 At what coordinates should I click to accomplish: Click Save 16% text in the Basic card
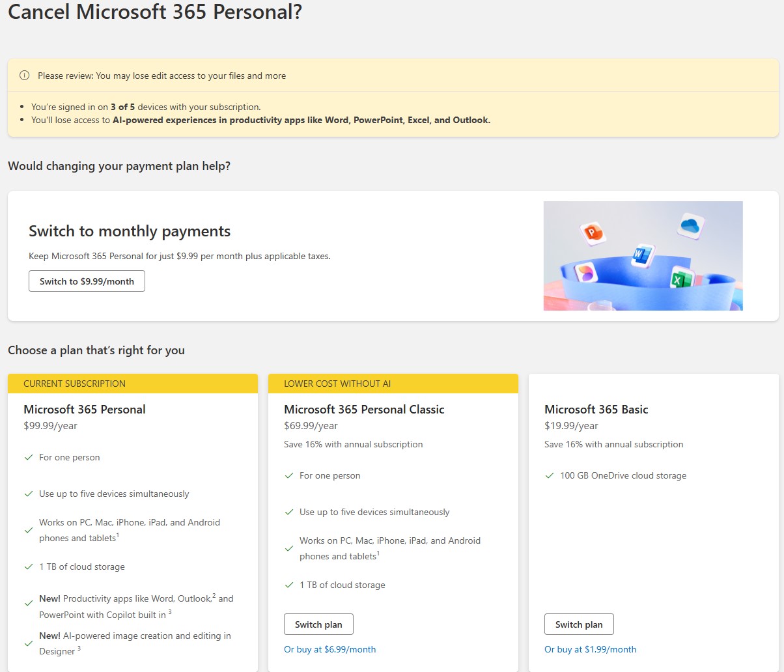614,444
